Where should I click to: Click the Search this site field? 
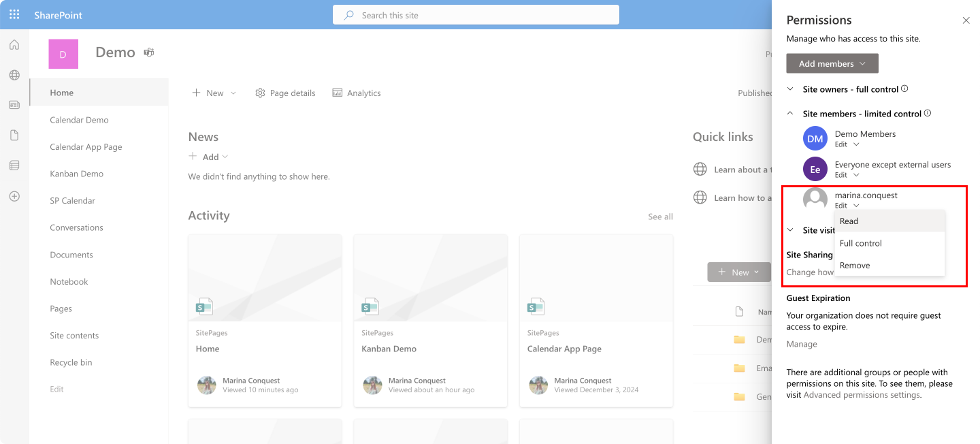click(x=476, y=15)
